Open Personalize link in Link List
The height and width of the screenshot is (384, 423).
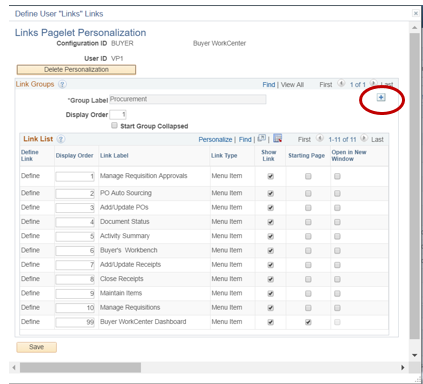[215, 140]
